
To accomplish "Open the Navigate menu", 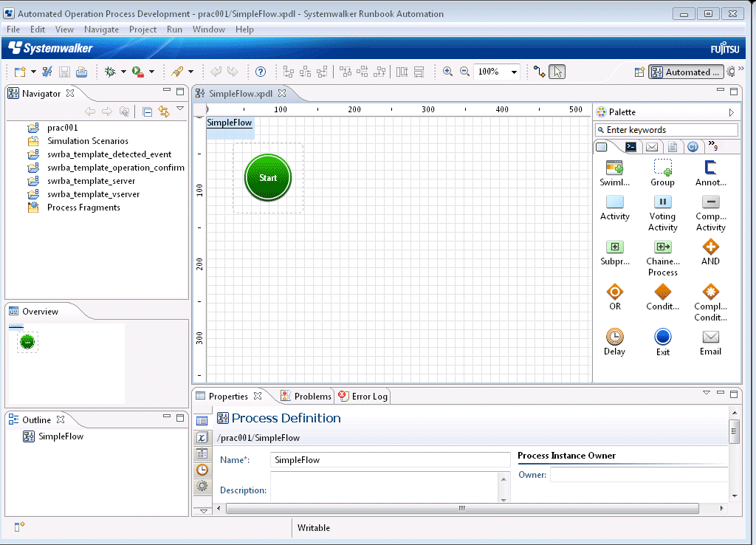I will coord(101,30).
